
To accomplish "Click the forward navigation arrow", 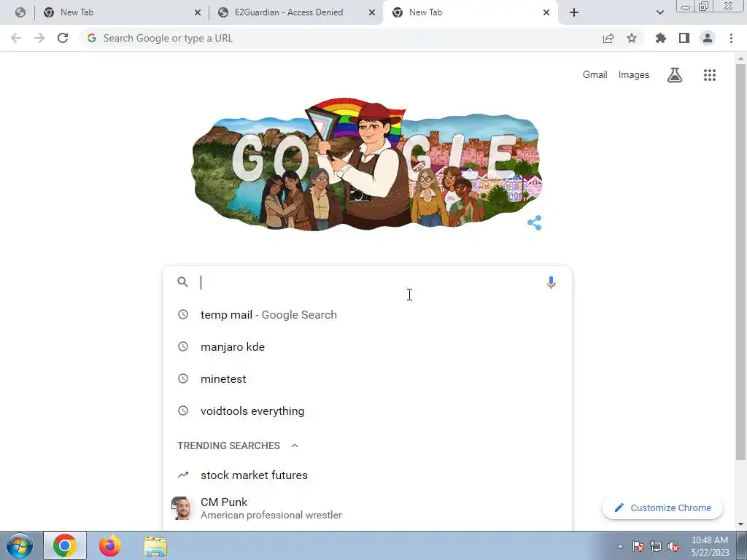I will (x=39, y=38).
